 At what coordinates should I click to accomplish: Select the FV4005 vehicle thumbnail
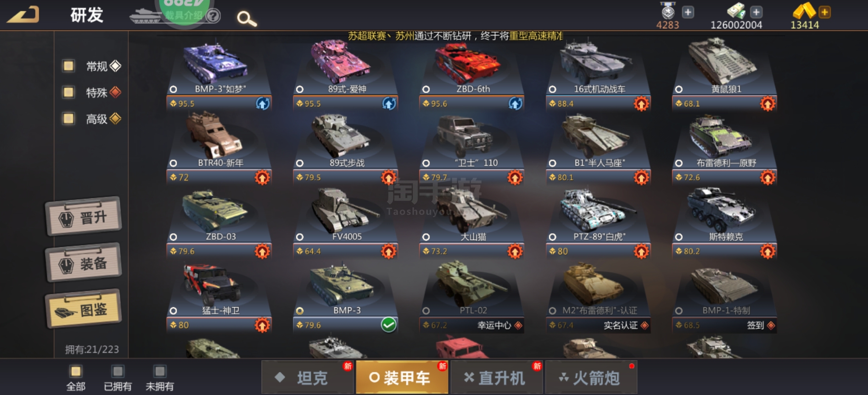point(345,208)
